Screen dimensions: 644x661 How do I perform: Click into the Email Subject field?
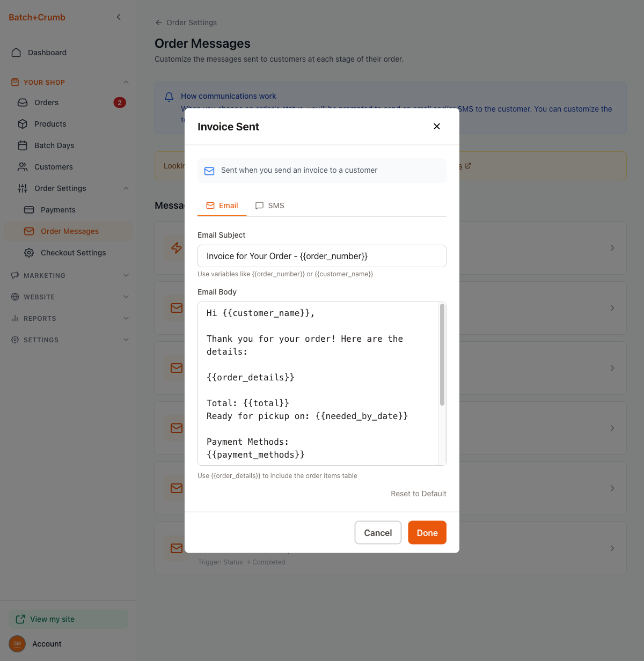321,256
